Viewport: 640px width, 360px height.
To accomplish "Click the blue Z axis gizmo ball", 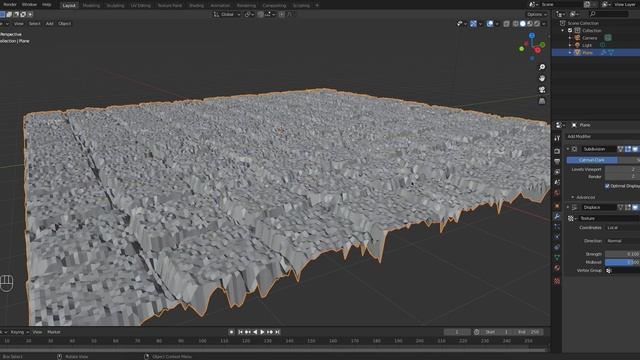I will [x=532, y=36].
